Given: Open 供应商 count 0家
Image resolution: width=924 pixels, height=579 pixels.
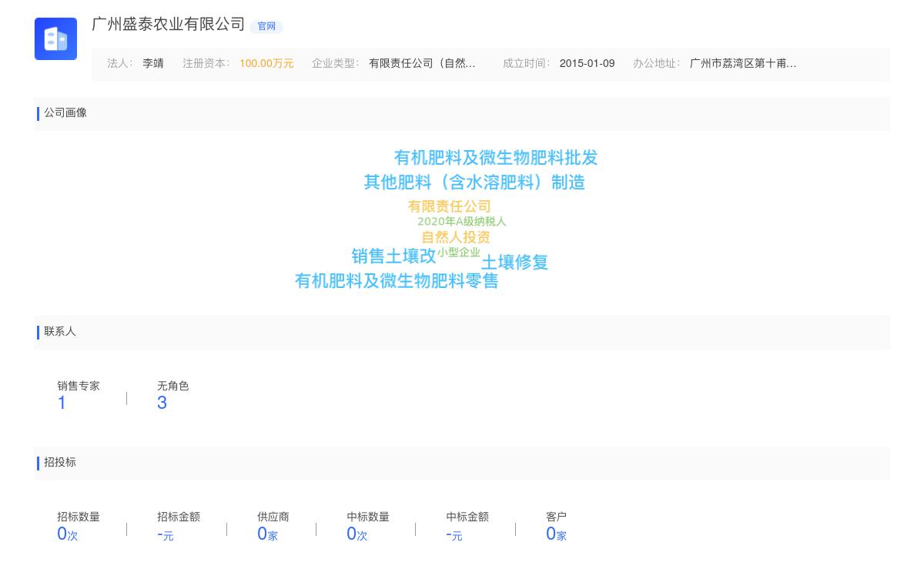Looking at the screenshot, I should [267, 534].
